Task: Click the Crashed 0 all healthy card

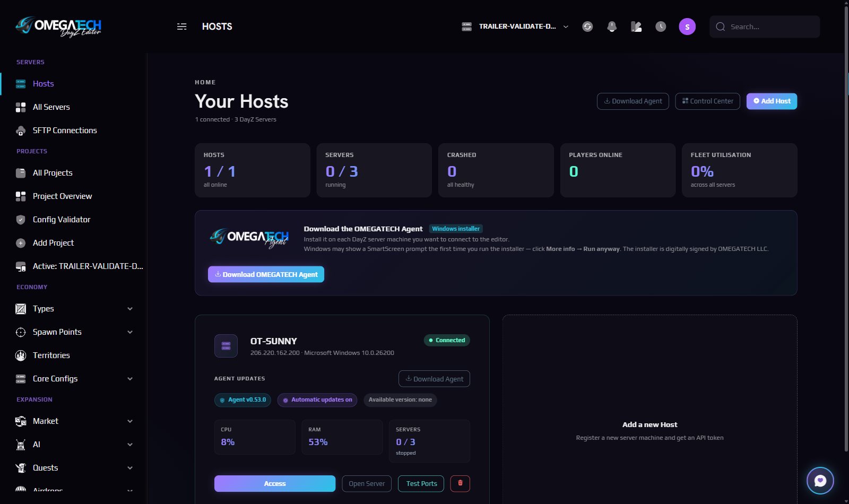Action: (496, 170)
